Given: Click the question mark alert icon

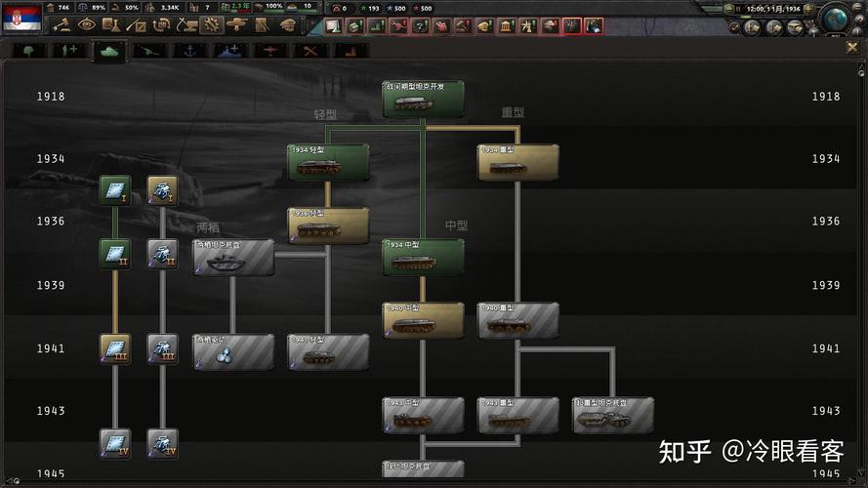Looking at the screenshot, I should click(420, 26).
